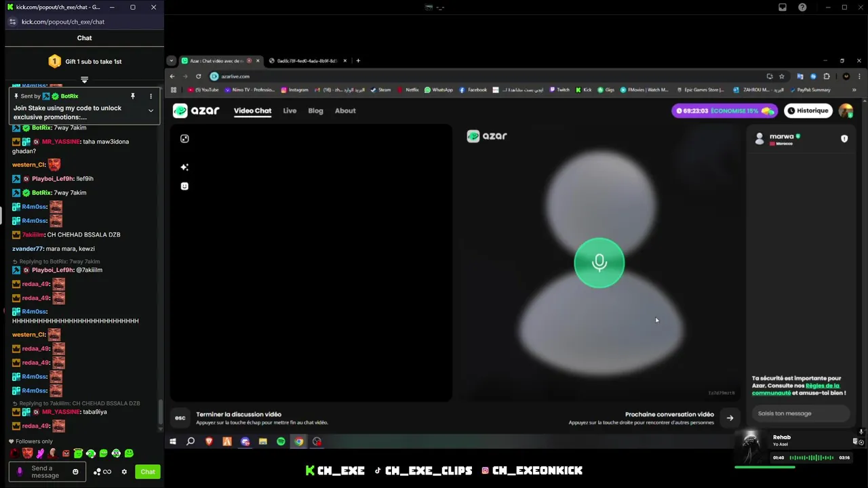Screen dimensions: 868x488
Task: Open the Live tab on Azar
Action: pos(290,110)
